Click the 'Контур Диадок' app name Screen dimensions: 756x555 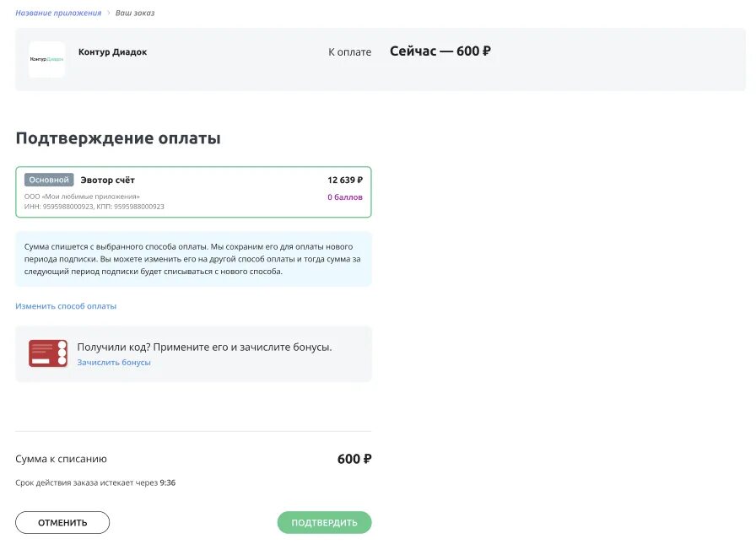coord(112,52)
